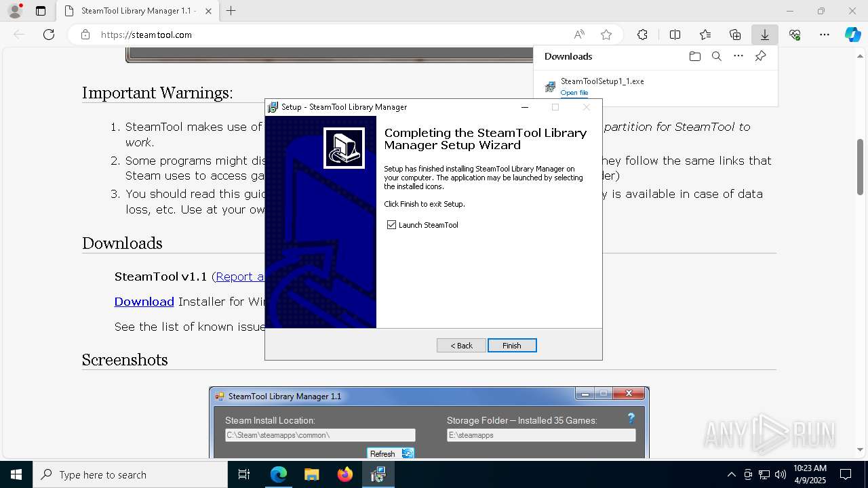Screen dimensions: 868x488
Task: Open Edge Settings and more menu
Action: click(825, 35)
